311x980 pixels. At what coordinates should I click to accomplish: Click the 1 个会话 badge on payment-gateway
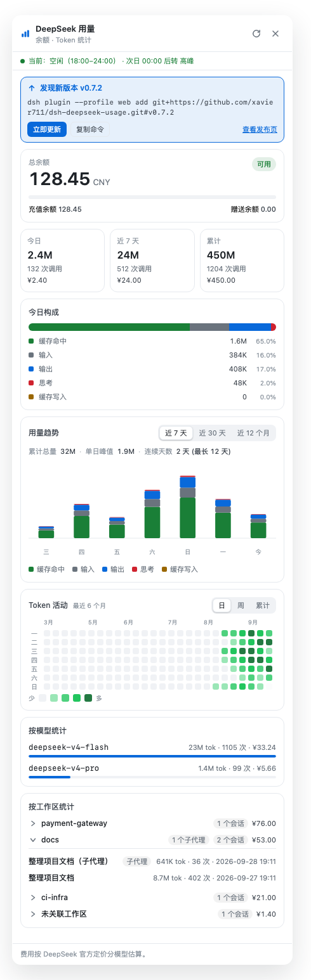pos(230,823)
